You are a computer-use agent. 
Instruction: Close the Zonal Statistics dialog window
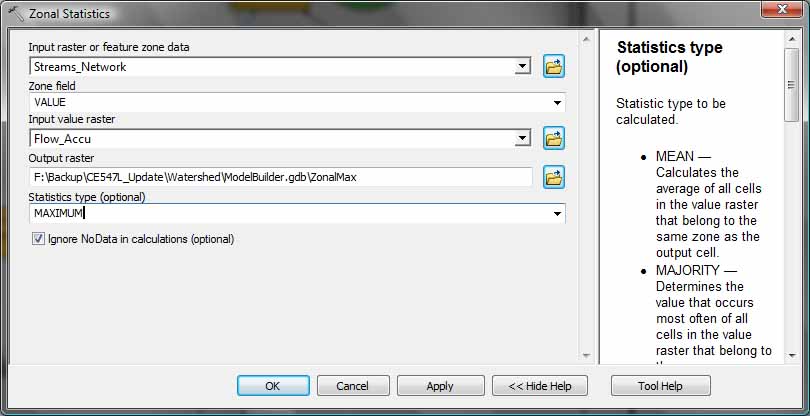click(x=783, y=9)
